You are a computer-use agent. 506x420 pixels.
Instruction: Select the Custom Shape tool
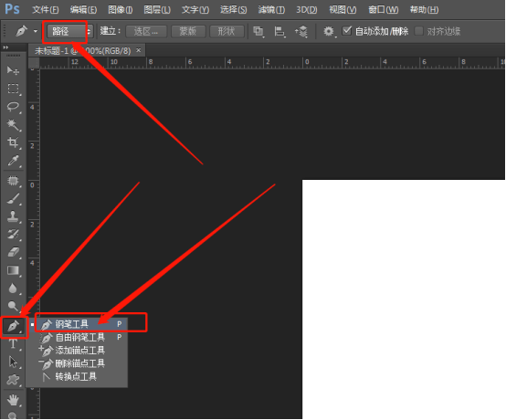tap(13, 380)
